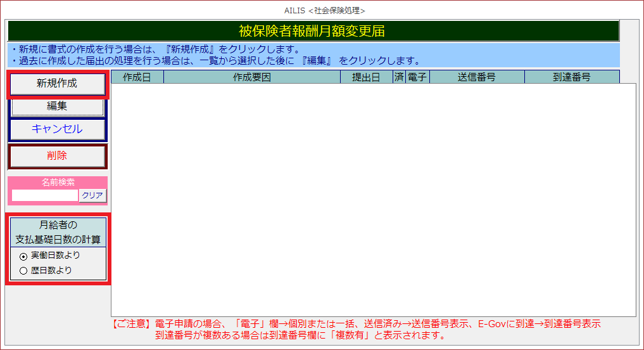Click the 電子 column header

[x=417, y=77]
